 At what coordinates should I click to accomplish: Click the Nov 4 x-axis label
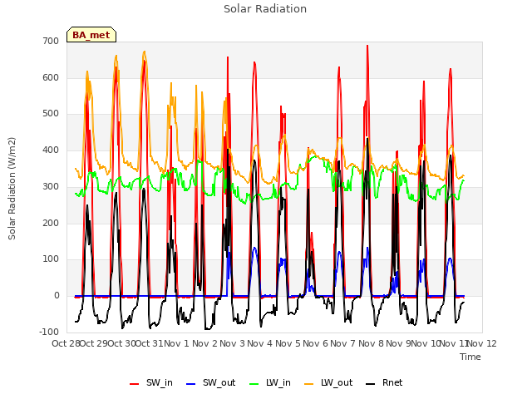[259, 343]
